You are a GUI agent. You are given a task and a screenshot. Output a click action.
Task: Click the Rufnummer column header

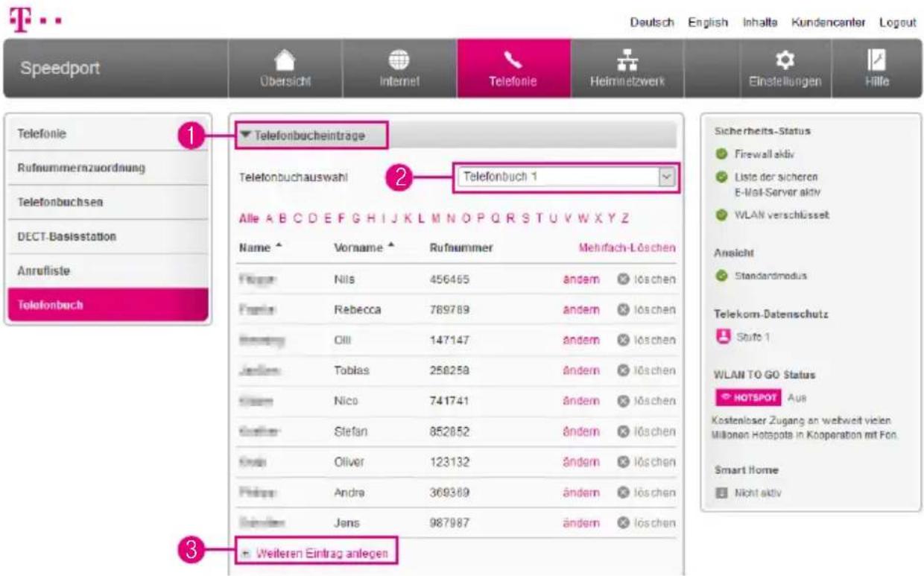462,247
